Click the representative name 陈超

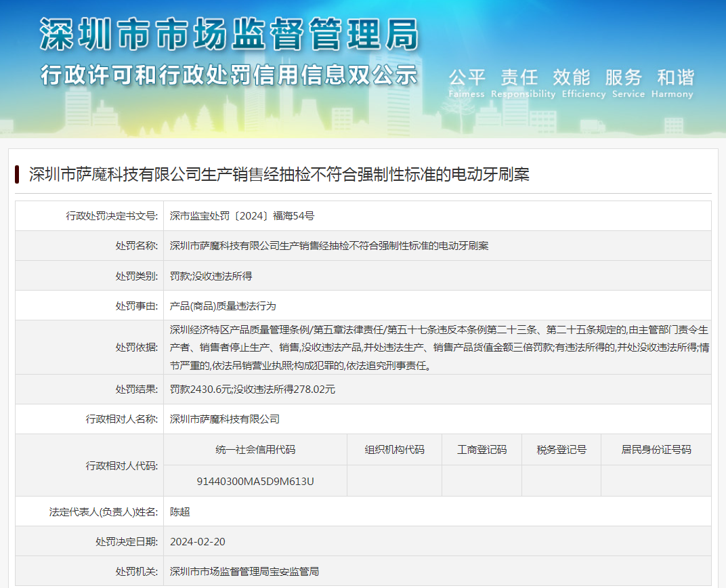click(x=179, y=512)
